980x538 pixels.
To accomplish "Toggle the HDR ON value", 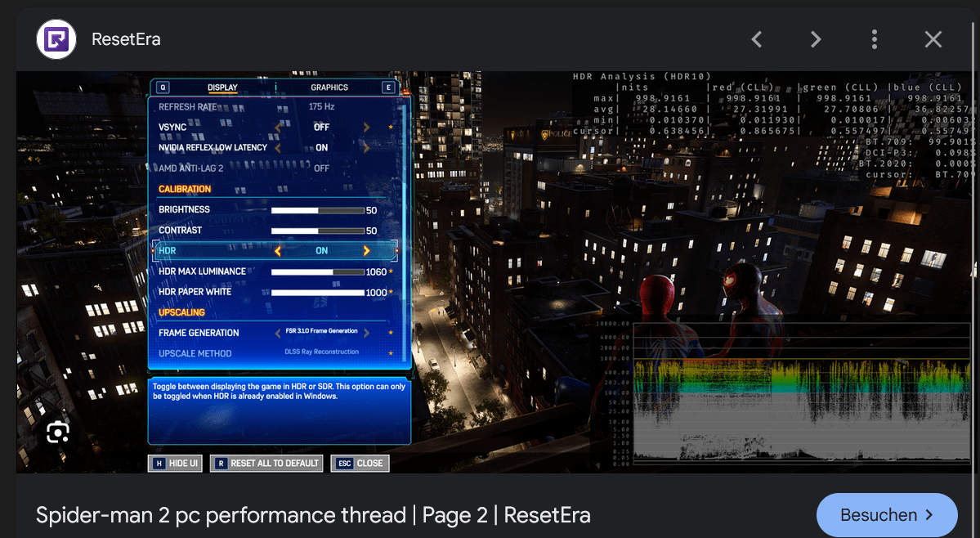I will [x=321, y=250].
